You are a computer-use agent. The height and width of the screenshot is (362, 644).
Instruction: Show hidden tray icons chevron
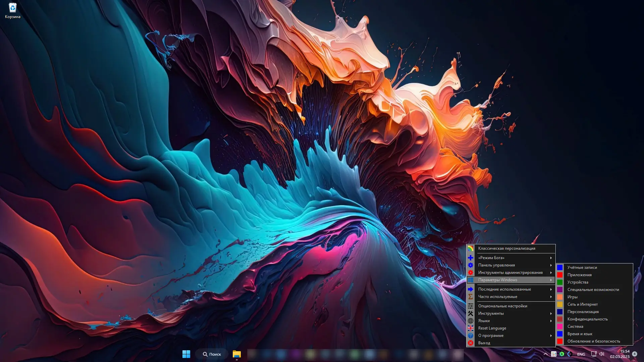tap(545, 354)
